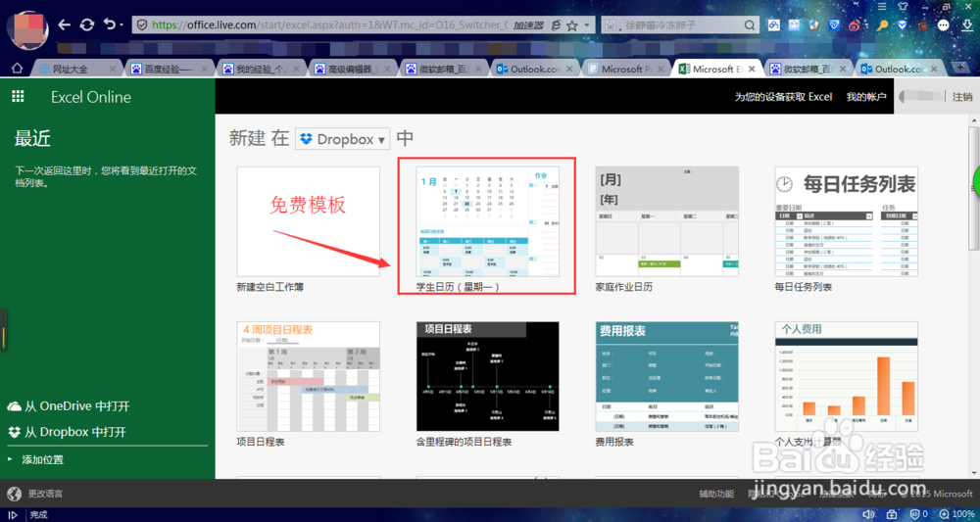Select the 含里程碑的项目日程表 template thumbnail
Viewport: 980px width, 522px height.
tap(487, 376)
